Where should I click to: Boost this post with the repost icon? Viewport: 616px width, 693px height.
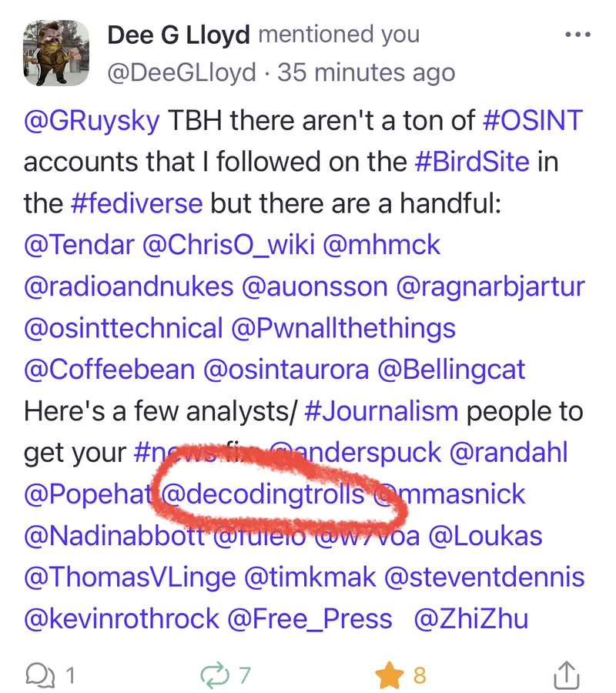pos(214,675)
